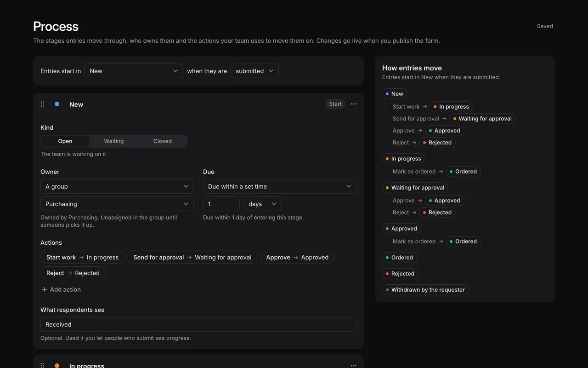Screen dimensions: 588x368
Task: Click the plus icon for Add action
Action: point(45,289)
